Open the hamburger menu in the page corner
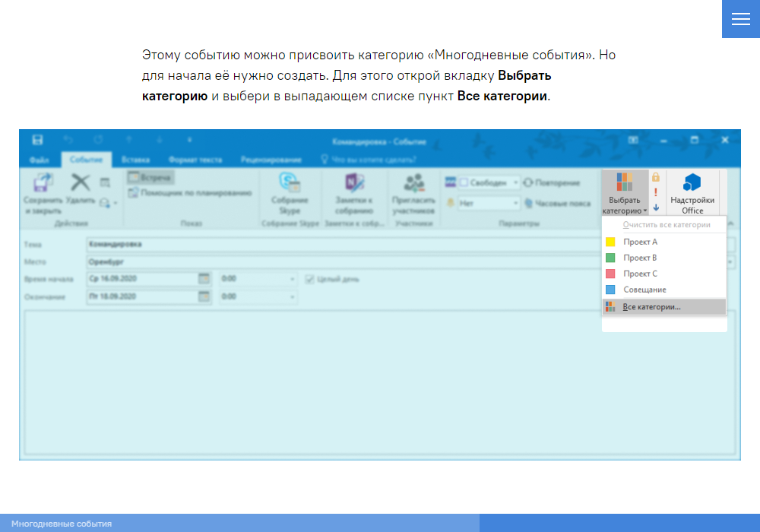The image size is (760, 532). (x=740, y=19)
